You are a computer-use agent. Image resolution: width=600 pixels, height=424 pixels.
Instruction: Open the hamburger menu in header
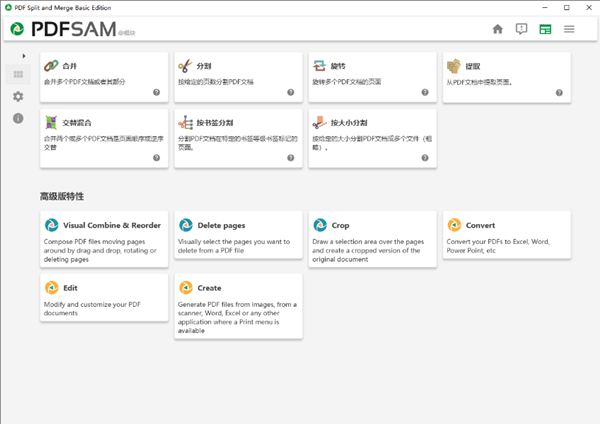(x=569, y=29)
